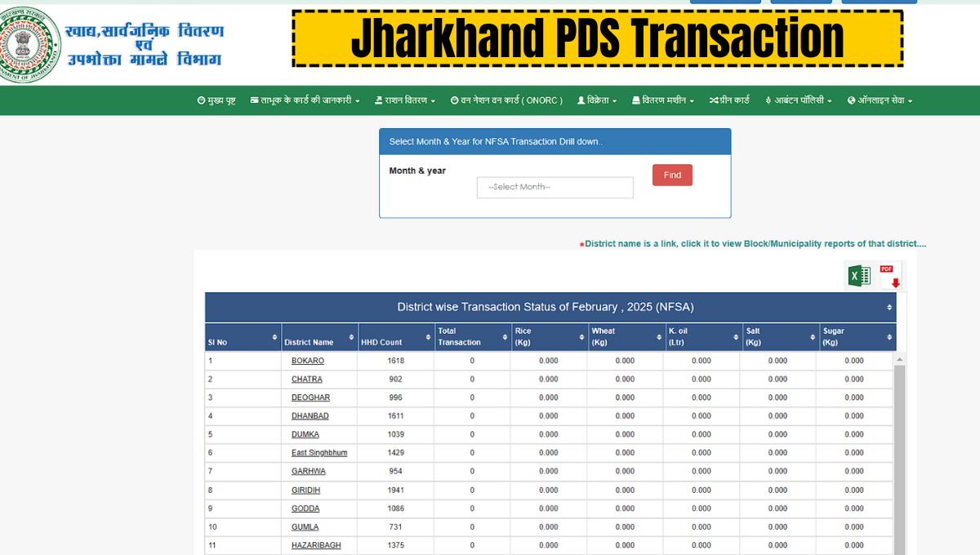
Task: Expand the राशन वितरण dropdown menu
Action: [405, 100]
